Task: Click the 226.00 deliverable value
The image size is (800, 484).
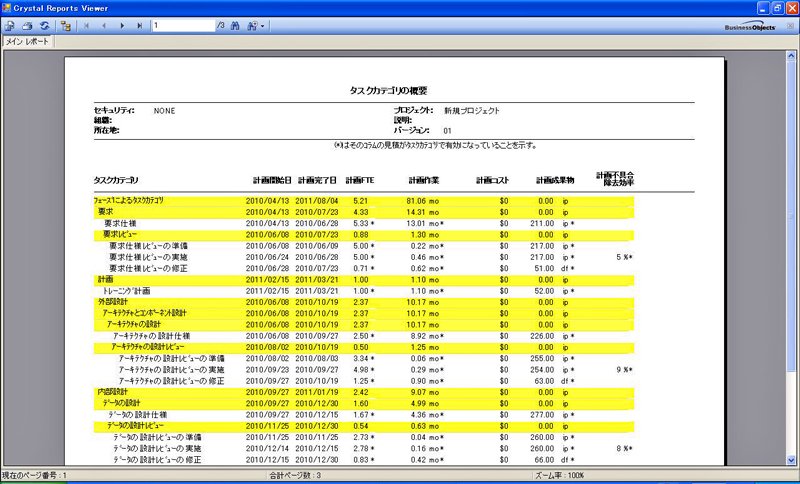Action: coord(542,336)
